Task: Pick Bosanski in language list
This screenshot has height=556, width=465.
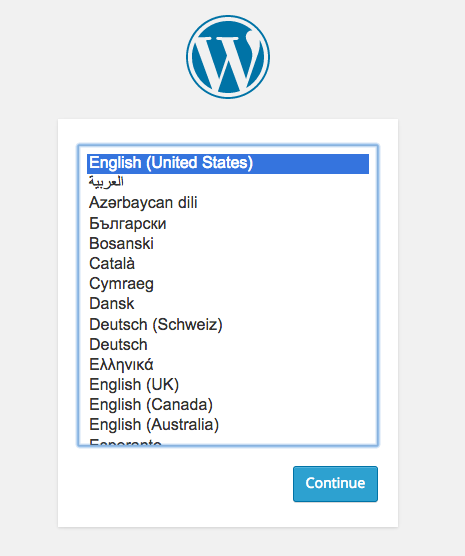Action: pos(228,243)
